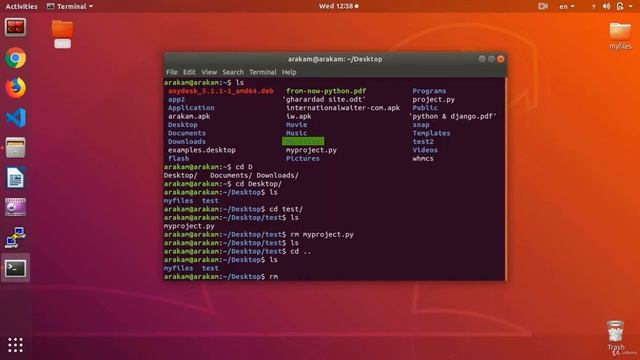Open the Files manager dock icon
Viewport: 640px width, 360px height.
[16, 147]
